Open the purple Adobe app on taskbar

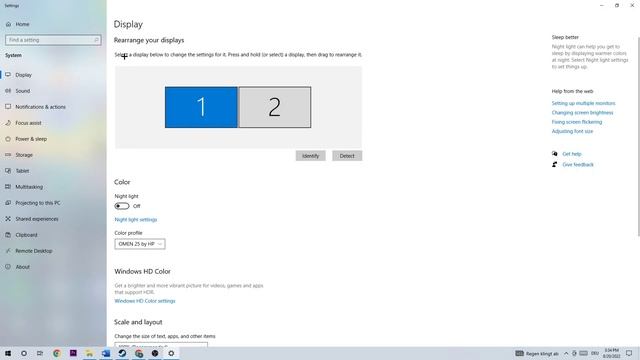coord(73,353)
